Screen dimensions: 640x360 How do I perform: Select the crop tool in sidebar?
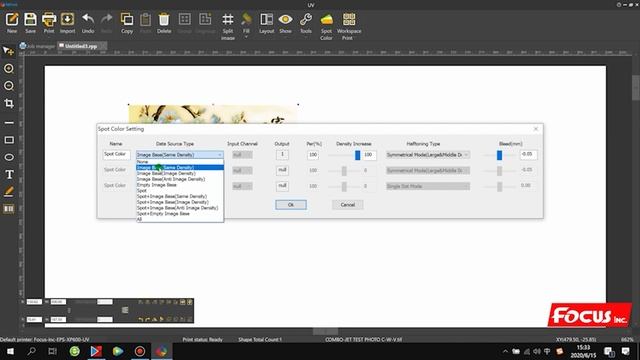click(x=9, y=103)
